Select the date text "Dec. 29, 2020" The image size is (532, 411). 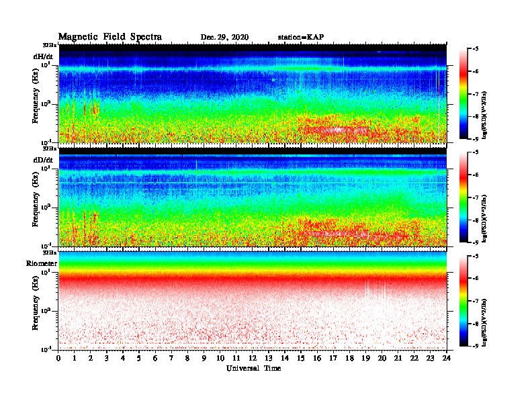pos(224,38)
